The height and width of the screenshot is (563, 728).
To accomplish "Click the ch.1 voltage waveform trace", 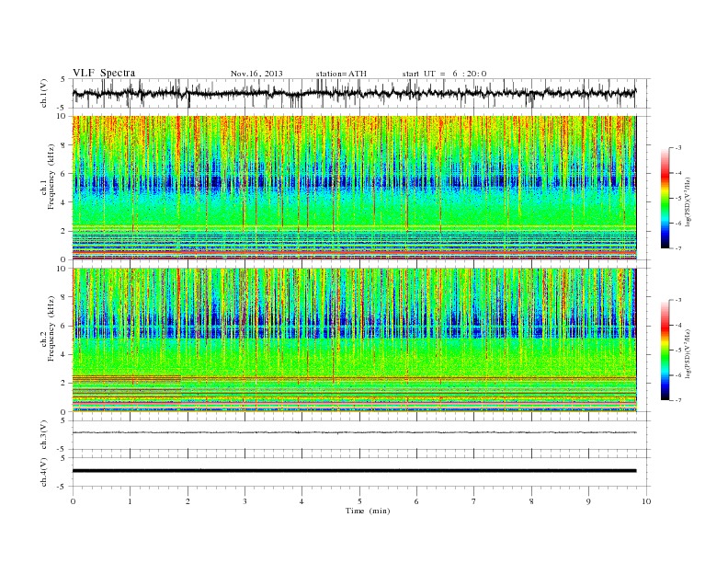I will (x=354, y=93).
